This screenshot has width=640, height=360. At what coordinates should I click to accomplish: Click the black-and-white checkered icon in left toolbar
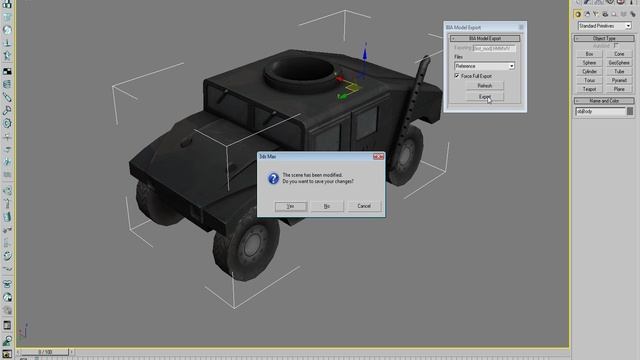(x=7, y=71)
